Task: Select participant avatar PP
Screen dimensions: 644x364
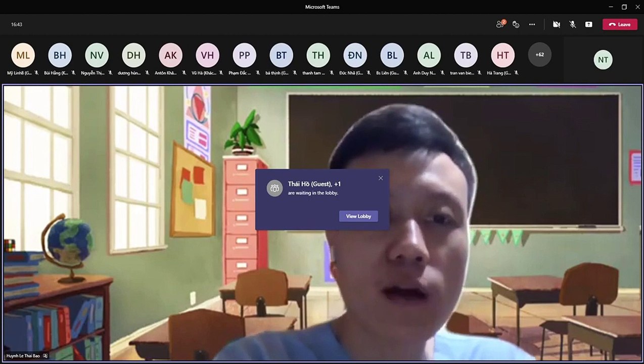Action: (244, 56)
